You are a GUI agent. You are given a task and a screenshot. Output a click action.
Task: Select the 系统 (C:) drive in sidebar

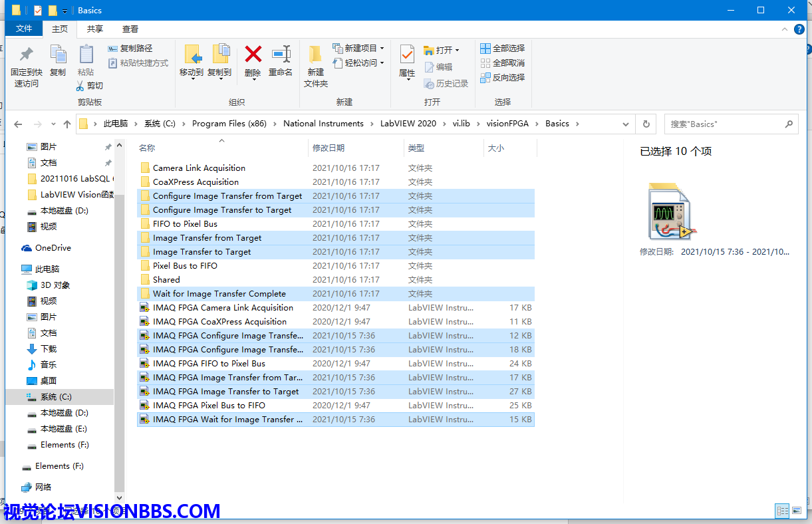[60, 396]
